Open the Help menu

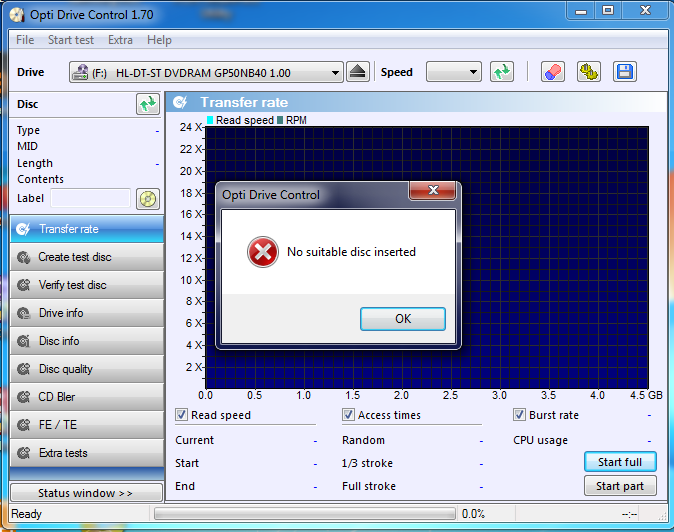coord(159,40)
